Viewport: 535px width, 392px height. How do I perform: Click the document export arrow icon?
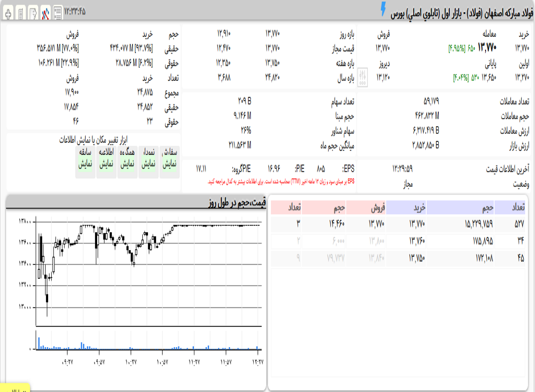[33, 13]
